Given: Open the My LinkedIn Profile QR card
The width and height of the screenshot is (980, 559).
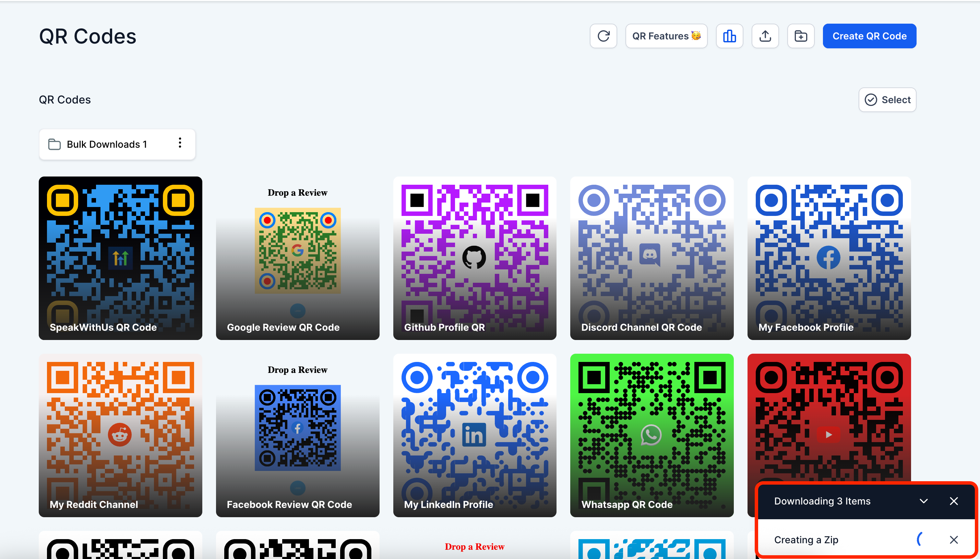Looking at the screenshot, I should [475, 435].
